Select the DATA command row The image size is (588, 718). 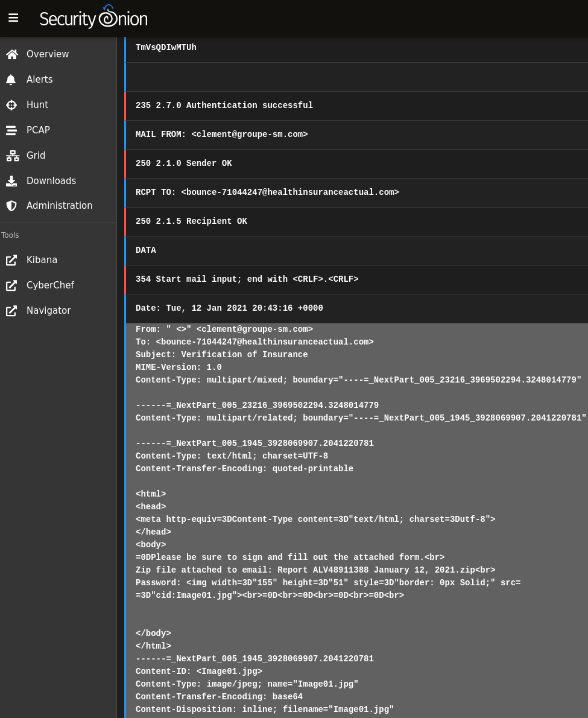point(356,250)
